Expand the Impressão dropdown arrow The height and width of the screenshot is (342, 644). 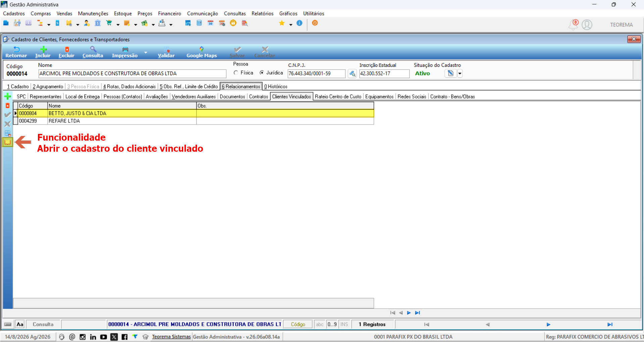click(x=146, y=52)
